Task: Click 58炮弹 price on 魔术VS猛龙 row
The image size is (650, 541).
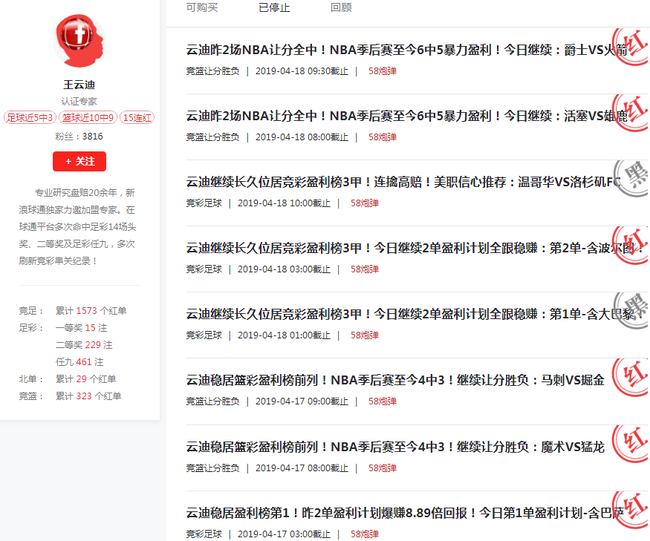Action: tap(382, 468)
